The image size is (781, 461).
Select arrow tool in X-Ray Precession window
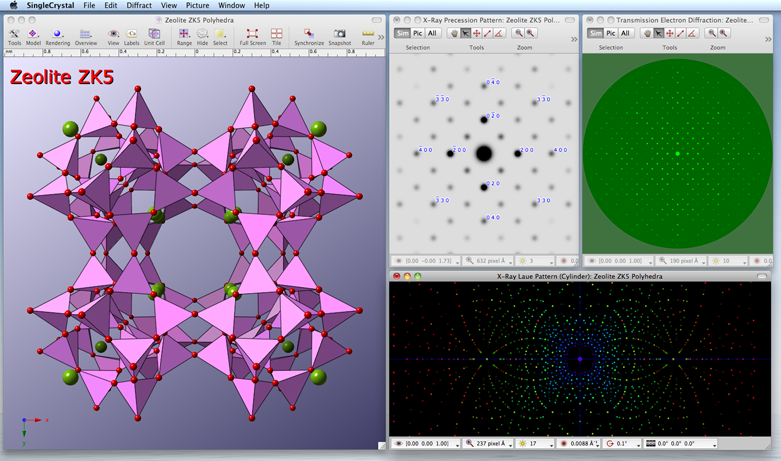(465, 33)
